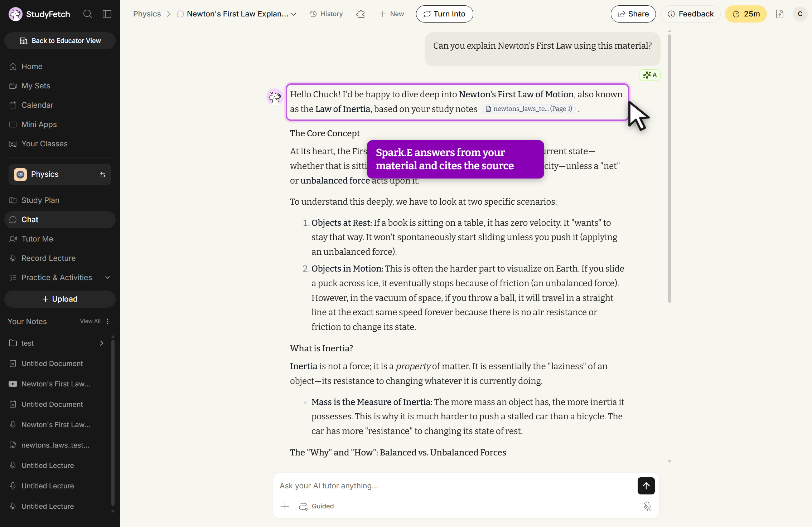
Task: Click the Calendar icon in sidebar
Action: [13, 105]
